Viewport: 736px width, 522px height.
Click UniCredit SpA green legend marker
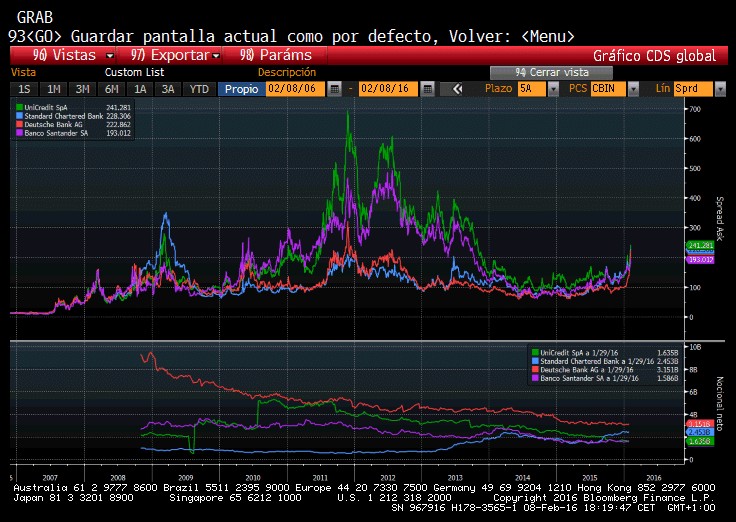(19, 105)
